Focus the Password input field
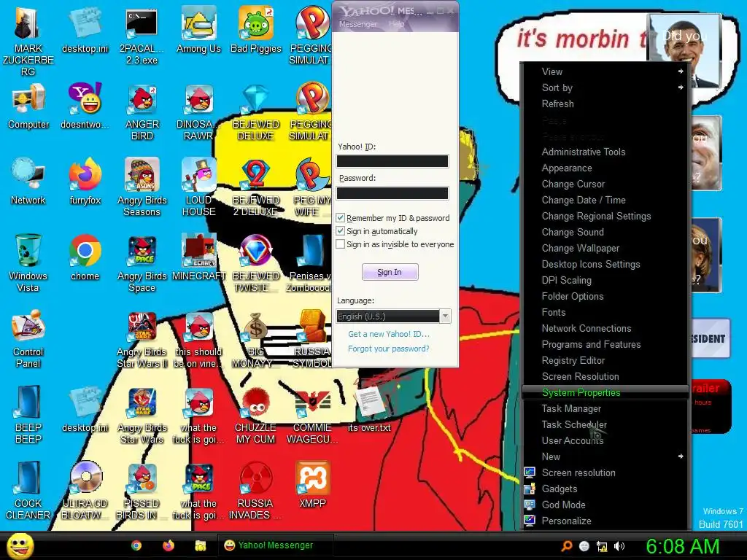747x560 pixels. (392, 192)
